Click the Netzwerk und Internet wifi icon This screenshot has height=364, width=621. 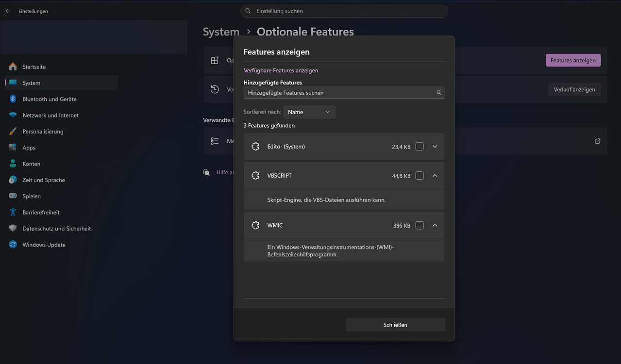pos(13,115)
